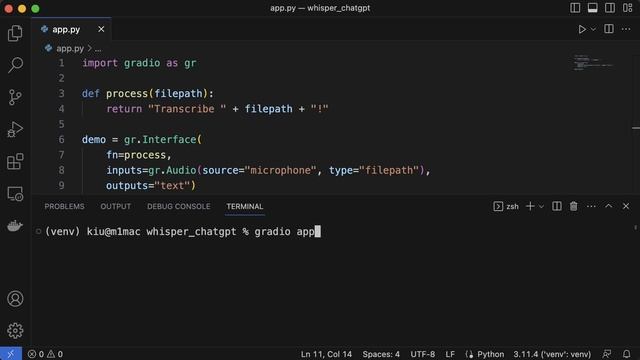Select Python language mode

coord(490,354)
